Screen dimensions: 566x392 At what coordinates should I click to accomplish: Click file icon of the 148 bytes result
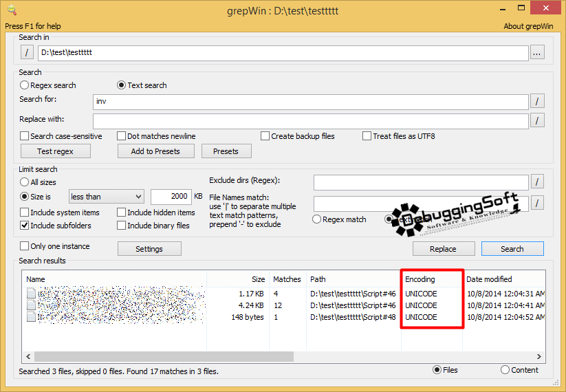point(32,316)
